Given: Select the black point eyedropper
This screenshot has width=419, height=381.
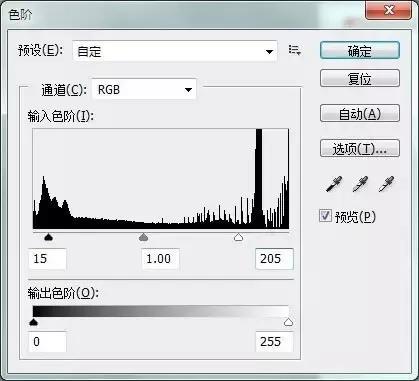Looking at the screenshot, I should (334, 184).
